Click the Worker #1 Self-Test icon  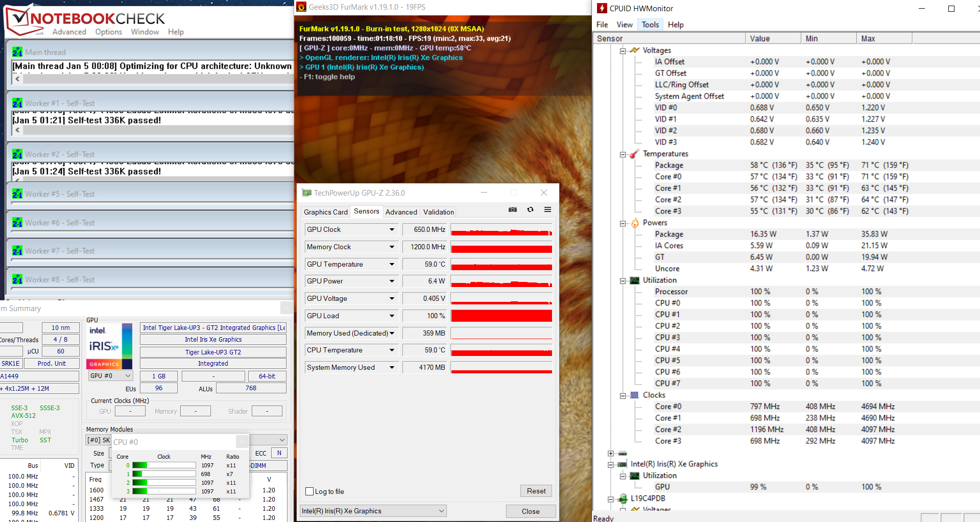tap(17, 103)
